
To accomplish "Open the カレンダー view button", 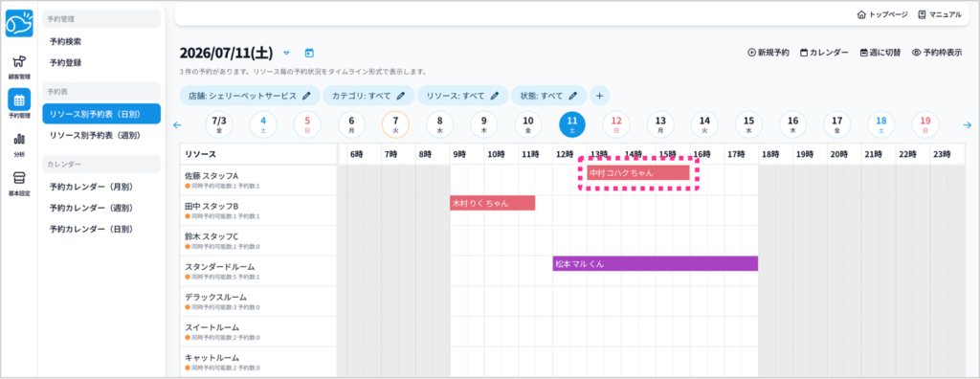I will (824, 54).
